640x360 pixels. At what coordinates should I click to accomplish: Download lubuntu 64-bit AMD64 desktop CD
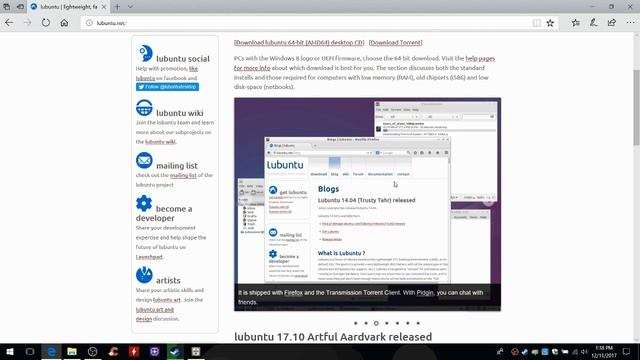[x=299, y=42]
